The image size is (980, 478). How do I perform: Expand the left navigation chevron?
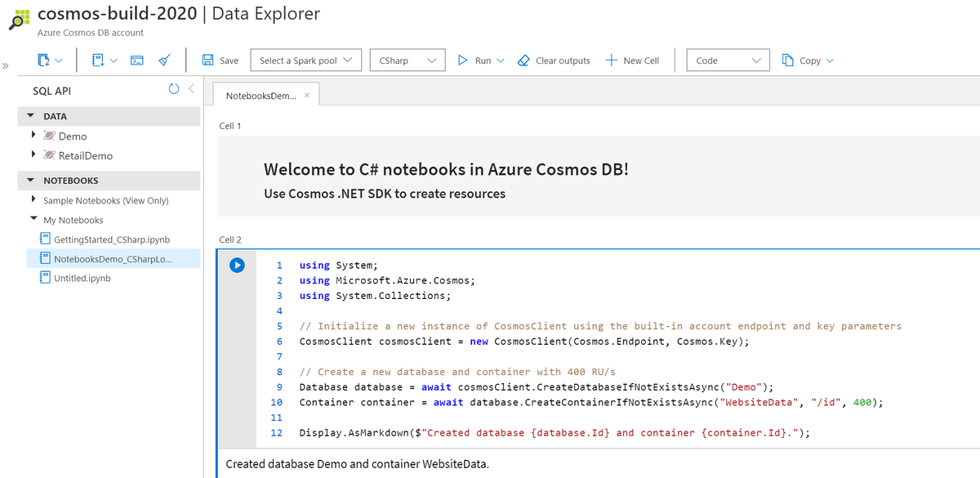(x=5, y=66)
